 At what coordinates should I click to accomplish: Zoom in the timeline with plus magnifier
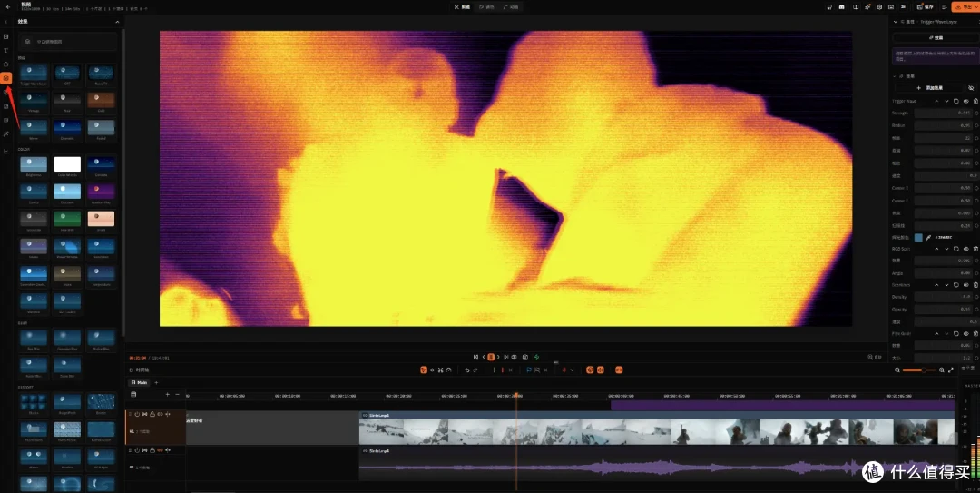tap(942, 370)
